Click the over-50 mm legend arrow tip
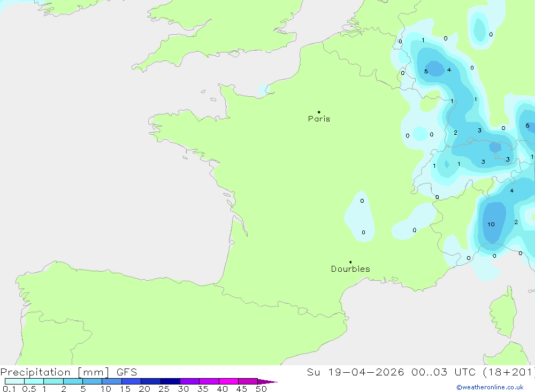 267,381
